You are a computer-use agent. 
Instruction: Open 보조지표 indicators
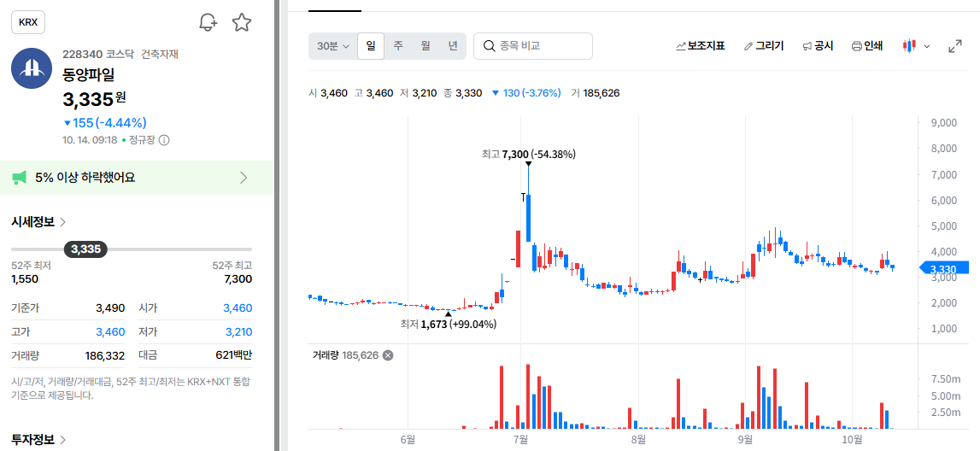(701, 46)
